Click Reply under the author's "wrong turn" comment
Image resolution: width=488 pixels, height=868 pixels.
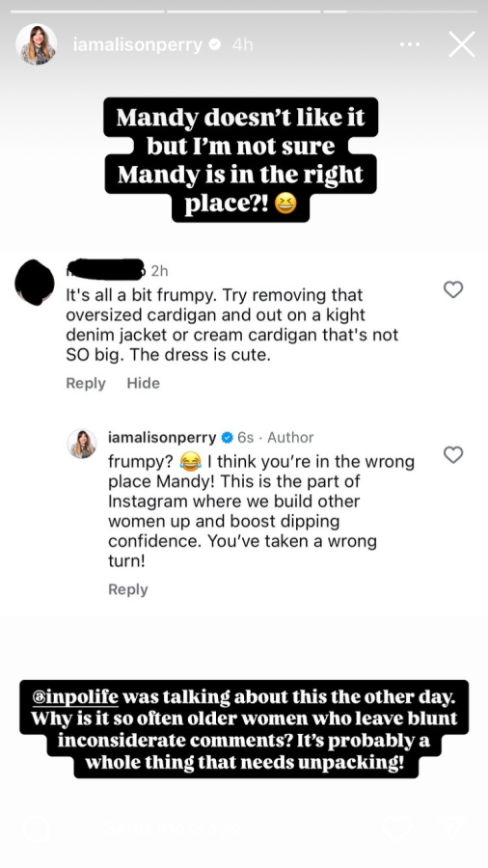128,589
